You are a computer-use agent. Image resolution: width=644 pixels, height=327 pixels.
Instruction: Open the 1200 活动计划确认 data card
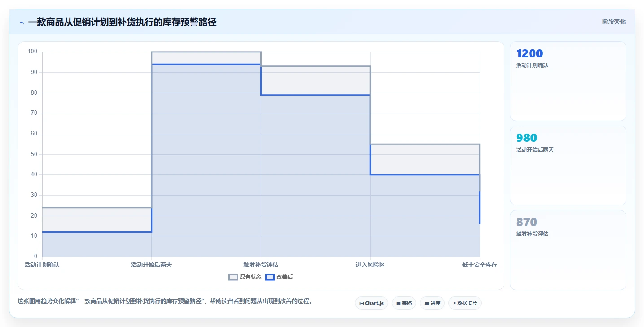(568, 81)
